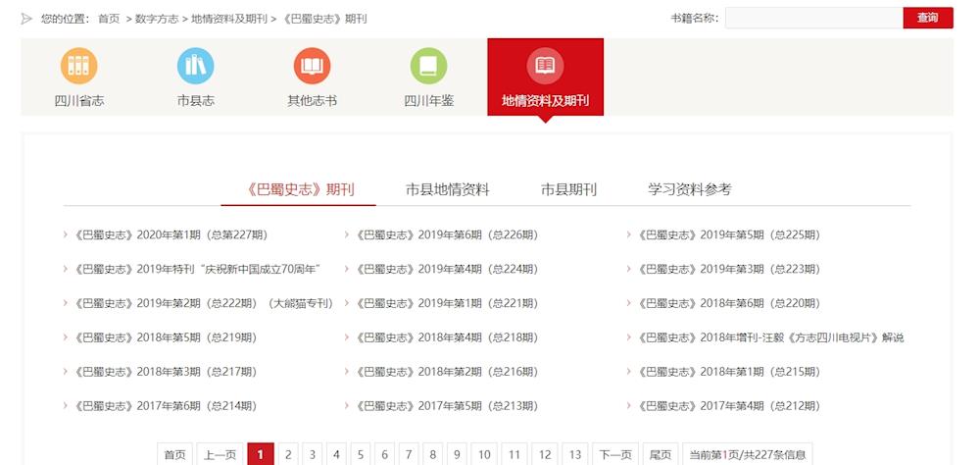Jump to the last page with 尾页
Viewport: 980px width, 465px height.
coord(661,454)
